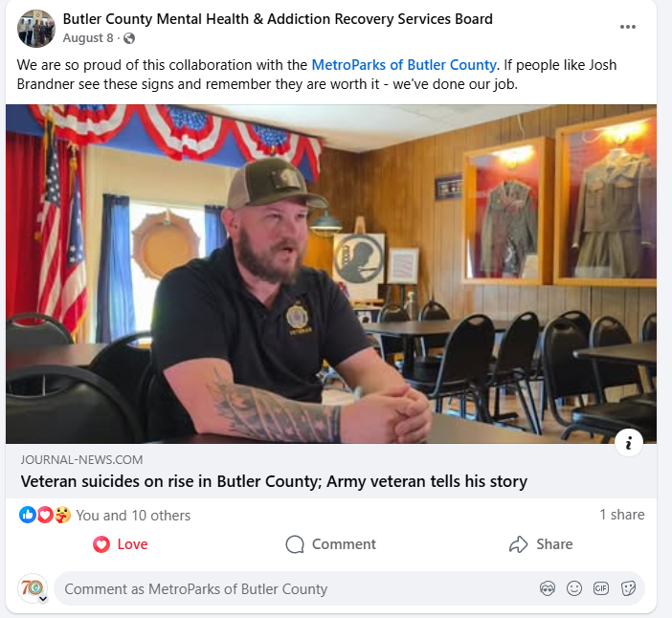The width and height of the screenshot is (672, 618).
Task: Open MetroParks of Butler County link
Action: point(404,65)
